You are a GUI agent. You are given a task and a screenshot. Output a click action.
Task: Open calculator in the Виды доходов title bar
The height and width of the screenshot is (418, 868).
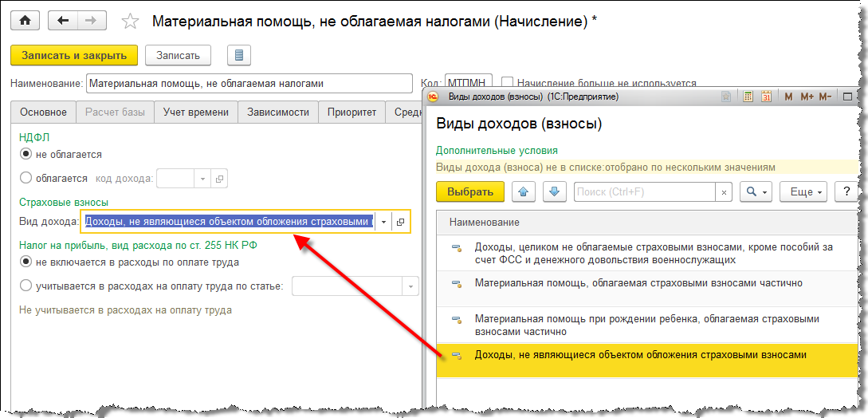(x=748, y=96)
